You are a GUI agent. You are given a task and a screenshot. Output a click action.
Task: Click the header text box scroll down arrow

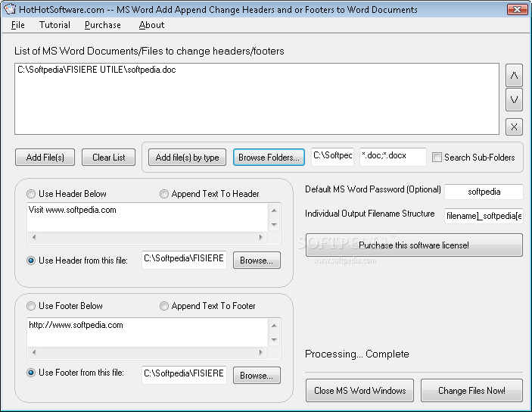[274, 224]
